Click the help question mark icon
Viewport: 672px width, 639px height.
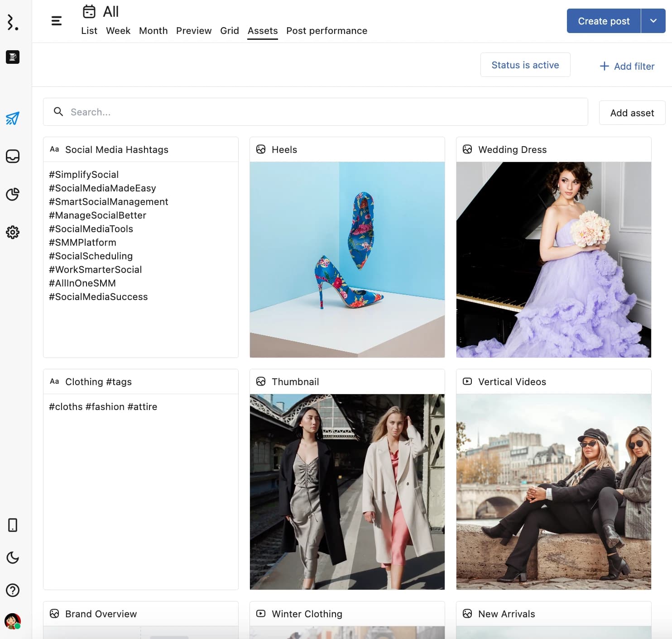tap(13, 590)
